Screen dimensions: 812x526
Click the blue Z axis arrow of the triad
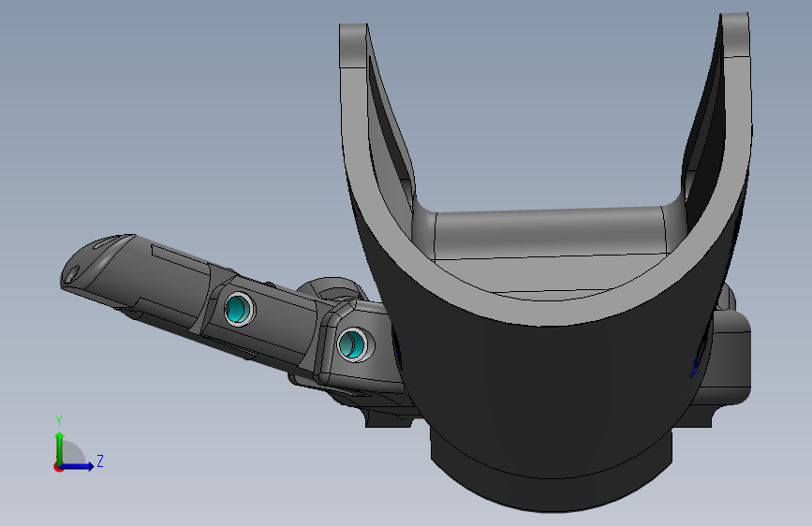tap(78, 466)
